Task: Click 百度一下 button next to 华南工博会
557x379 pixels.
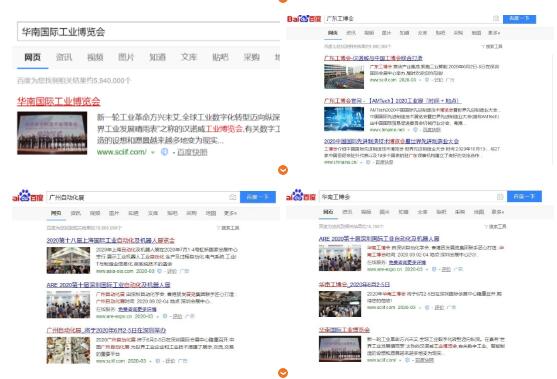Action: click(524, 196)
